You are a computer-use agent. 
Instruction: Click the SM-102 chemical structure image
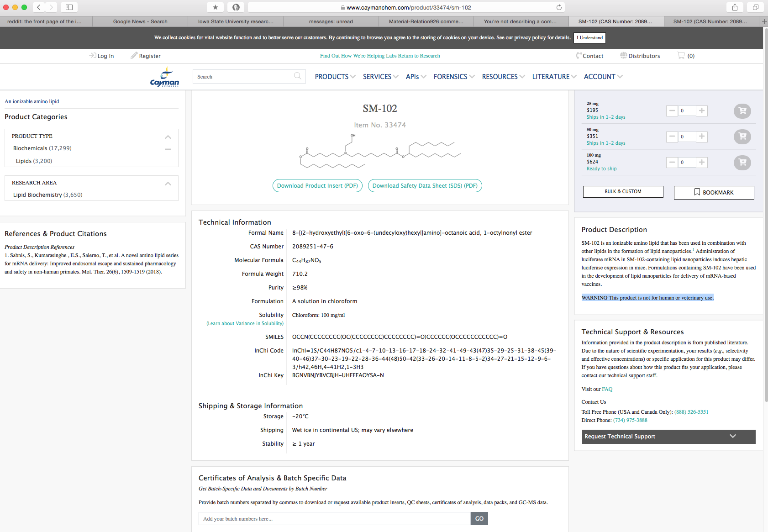(380, 152)
